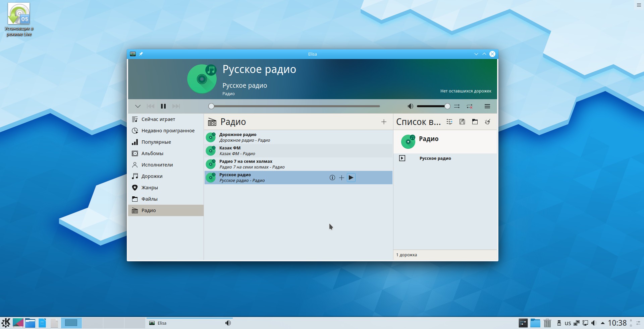Open the blue document app in the taskbar

[42, 323]
